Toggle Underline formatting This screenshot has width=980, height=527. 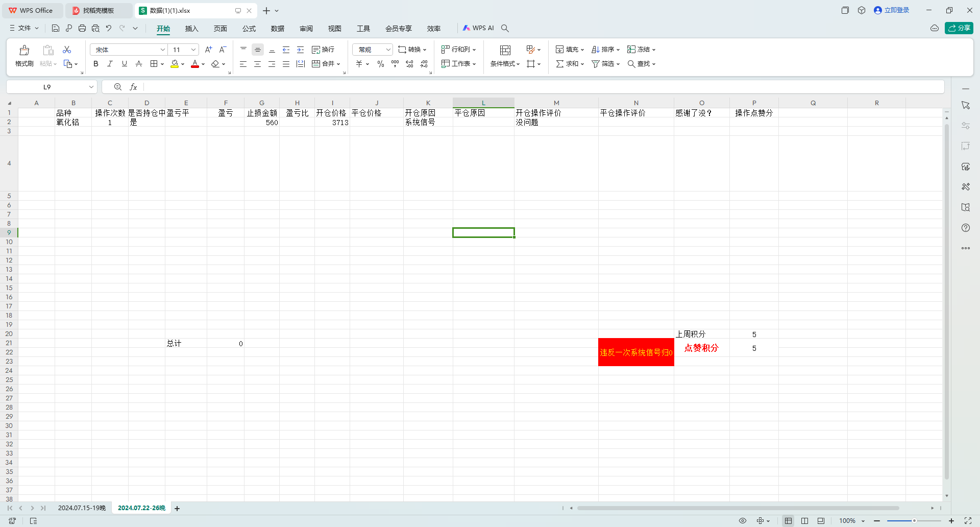(x=124, y=64)
